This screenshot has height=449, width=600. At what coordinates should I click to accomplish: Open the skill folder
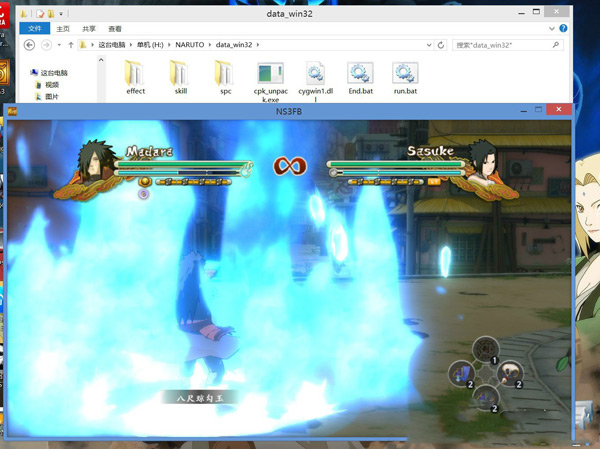(181, 78)
